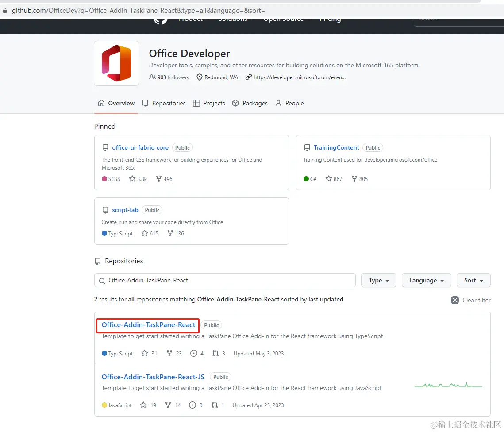Image resolution: width=504 pixels, height=432 pixels.
Task: Expand the Type filter dropdown
Action: point(379,280)
